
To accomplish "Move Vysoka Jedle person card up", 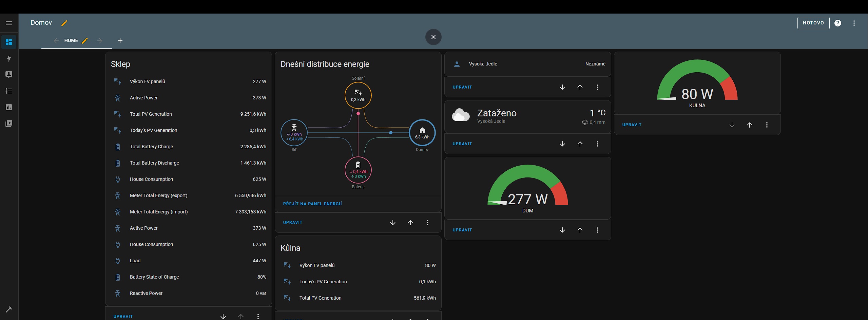I will (580, 87).
